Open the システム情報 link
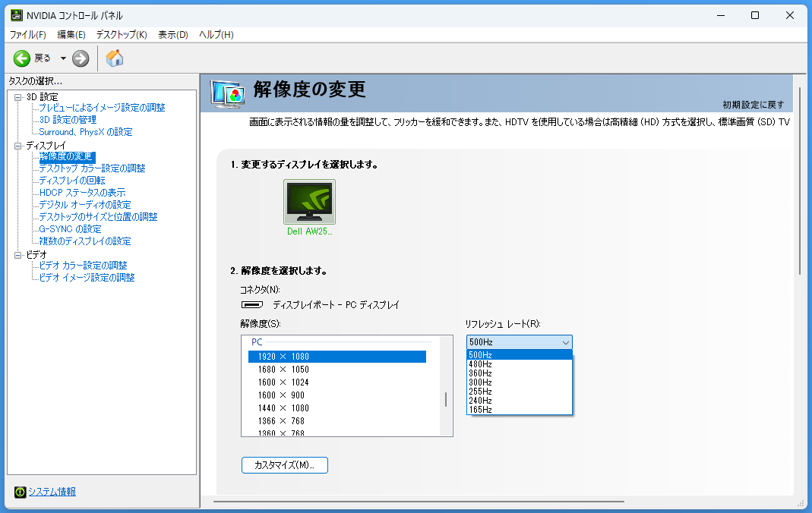Screen dimensions: 812x513 point(52,492)
